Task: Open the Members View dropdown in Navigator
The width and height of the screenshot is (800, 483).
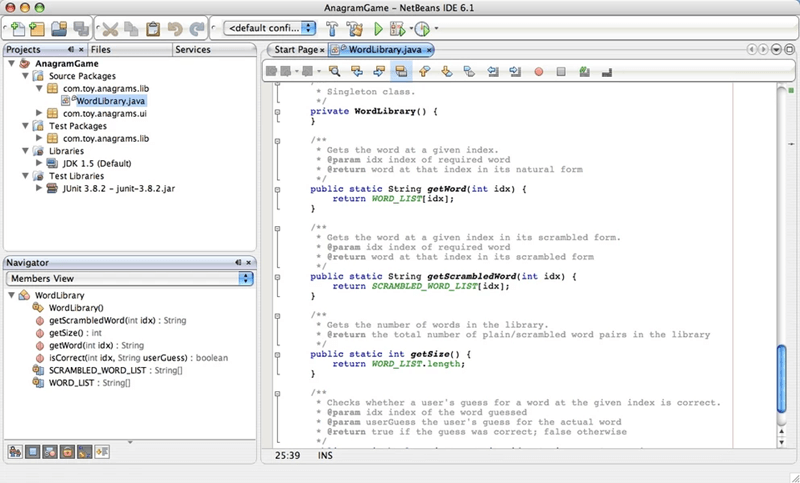Action: 129,279
